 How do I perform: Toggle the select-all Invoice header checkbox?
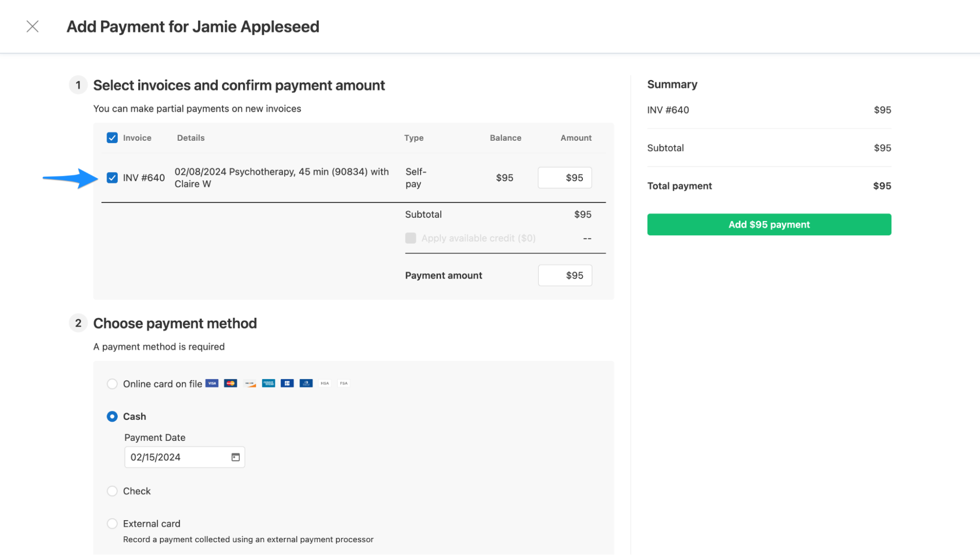pos(112,138)
